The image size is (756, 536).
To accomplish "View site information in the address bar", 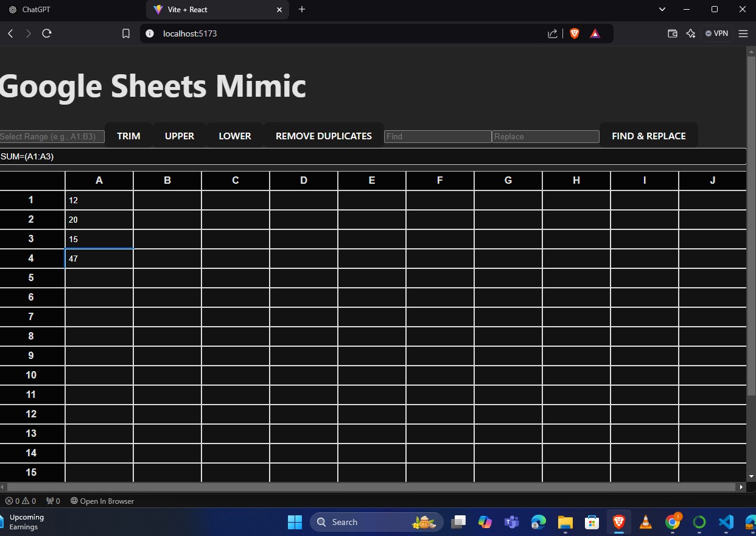I will (150, 33).
